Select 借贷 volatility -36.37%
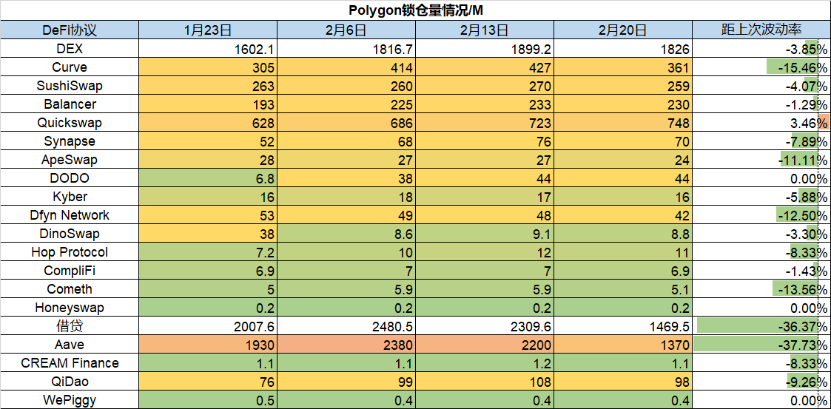Viewport: 831px width, 409px height. tap(762, 326)
